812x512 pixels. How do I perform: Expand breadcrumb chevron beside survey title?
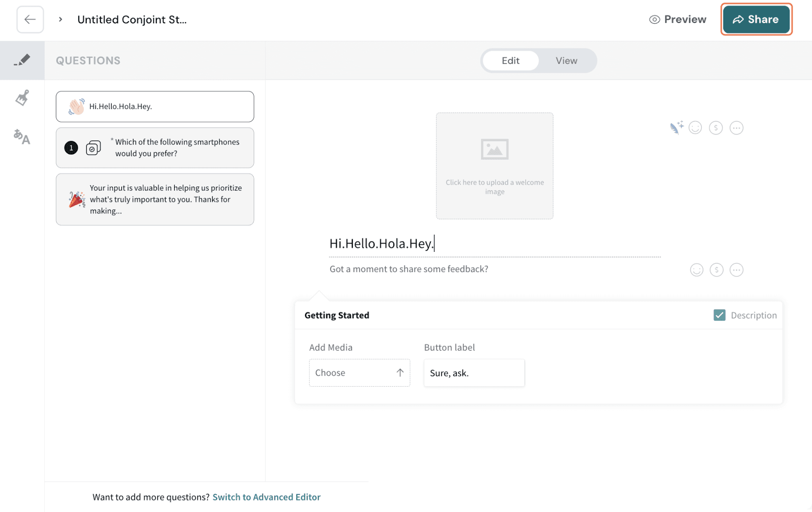point(60,20)
